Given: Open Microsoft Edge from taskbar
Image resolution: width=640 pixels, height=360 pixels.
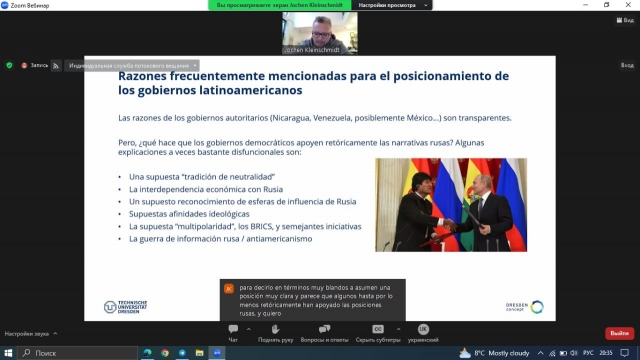Looking at the screenshot, I should [147, 353].
